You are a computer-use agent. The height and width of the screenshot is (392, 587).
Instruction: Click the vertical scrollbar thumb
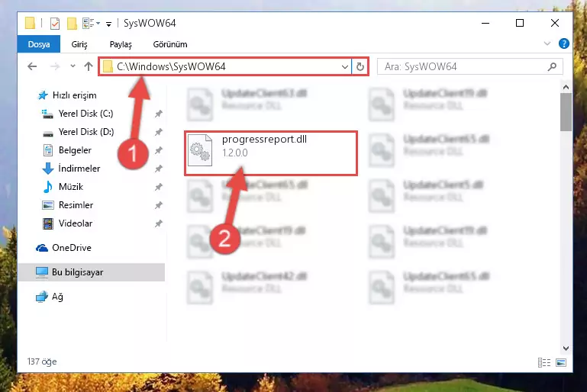566,112
